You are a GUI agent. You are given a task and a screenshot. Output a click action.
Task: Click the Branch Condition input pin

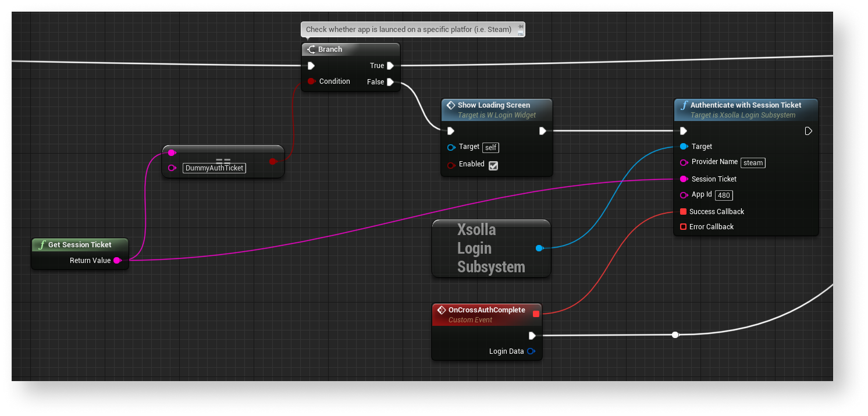pos(311,81)
